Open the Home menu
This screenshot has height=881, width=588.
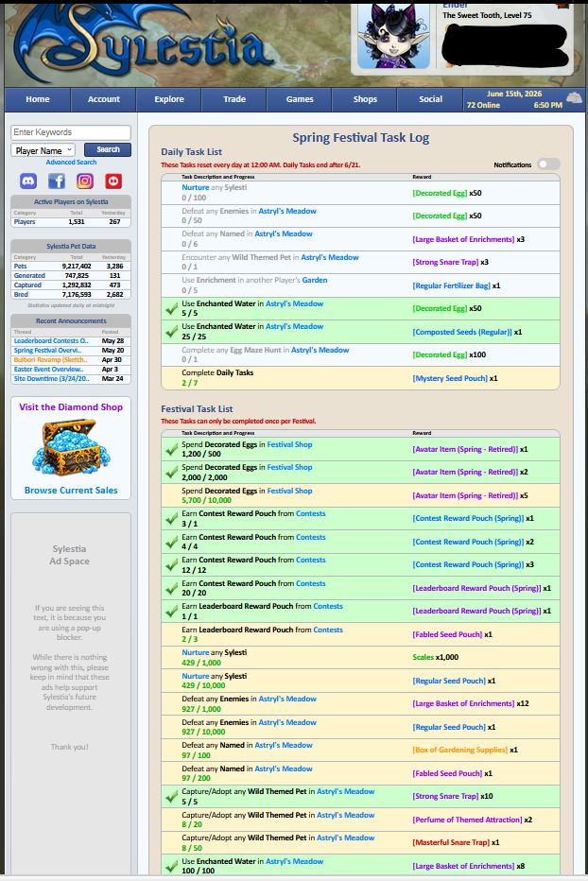(x=38, y=99)
